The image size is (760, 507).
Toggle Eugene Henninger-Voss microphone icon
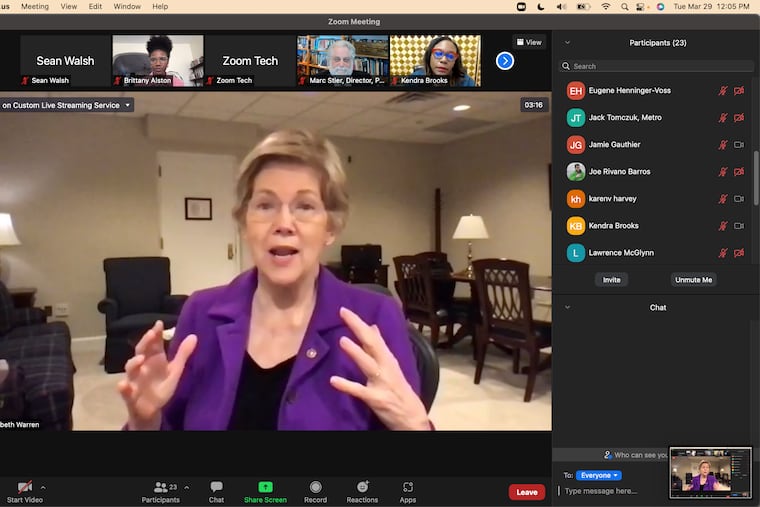[723, 91]
